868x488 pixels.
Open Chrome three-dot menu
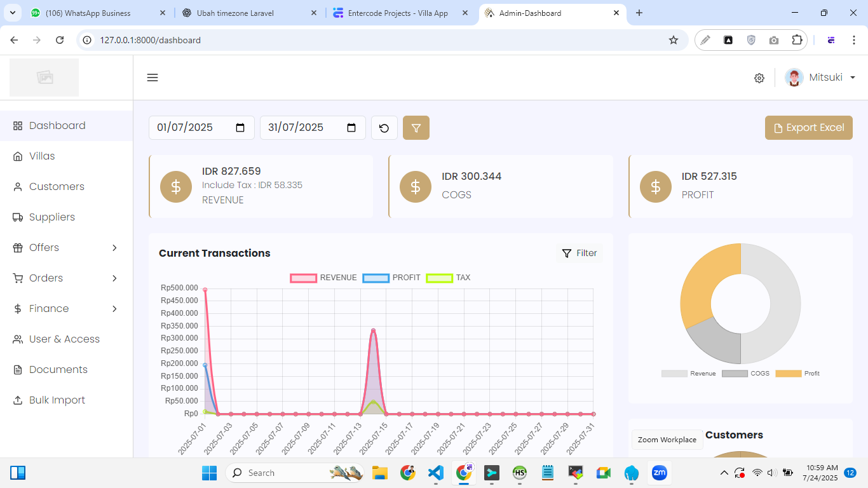point(854,40)
